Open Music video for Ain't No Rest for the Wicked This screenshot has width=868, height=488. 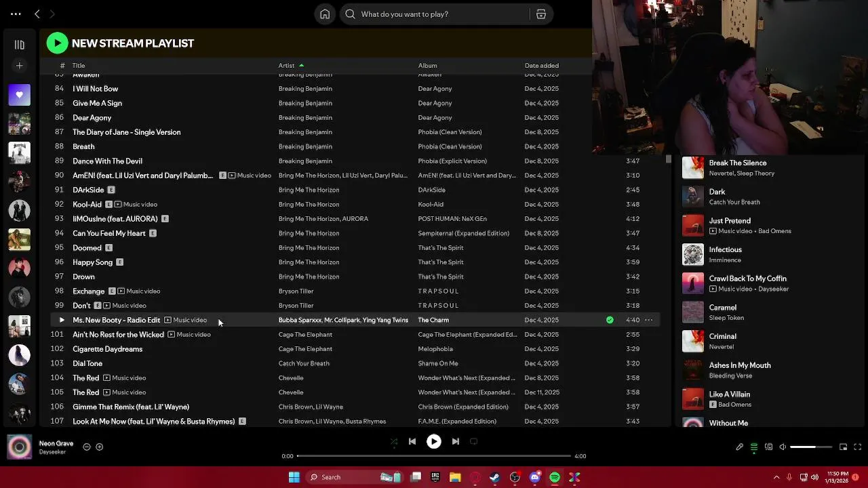coord(189,335)
